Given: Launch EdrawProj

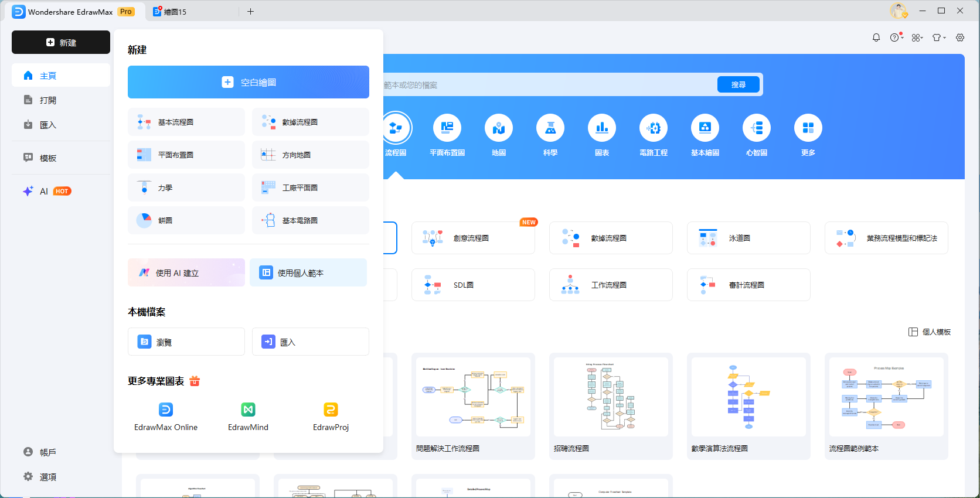Looking at the screenshot, I should tap(331, 417).
